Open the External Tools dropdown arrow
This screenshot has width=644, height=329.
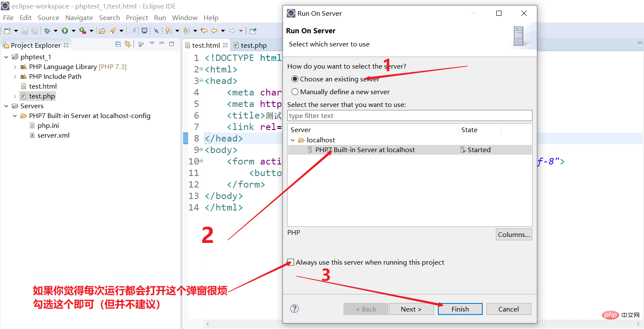click(91, 31)
